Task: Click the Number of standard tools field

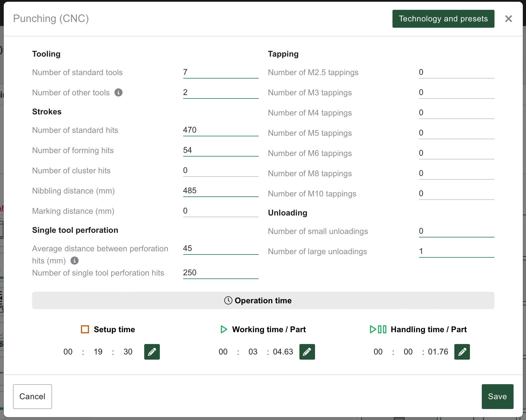Action: (x=221, y=72)
